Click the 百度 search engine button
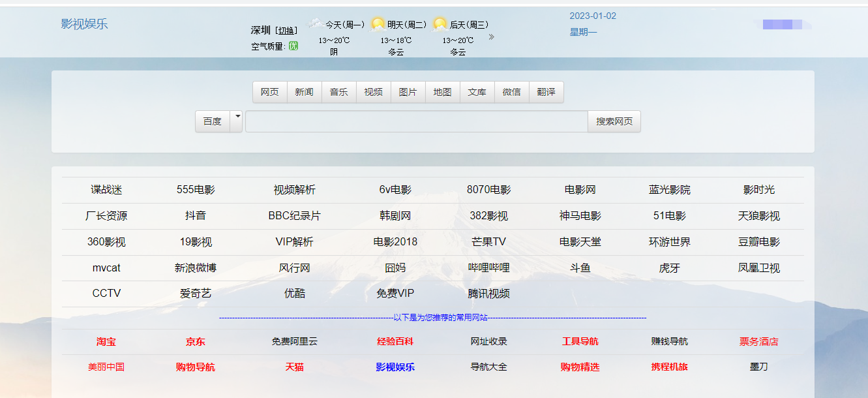The image size is (868, 398). 213,121
